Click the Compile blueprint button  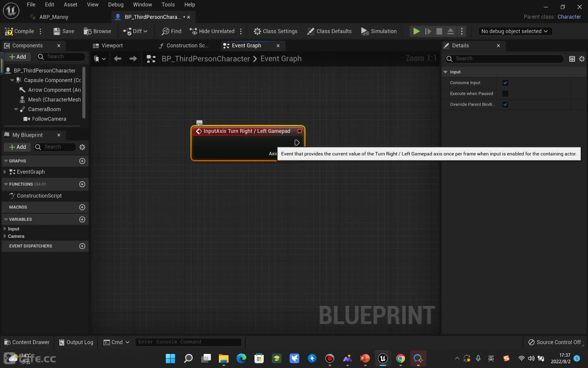pyautogui.click(x=19, y=31)
